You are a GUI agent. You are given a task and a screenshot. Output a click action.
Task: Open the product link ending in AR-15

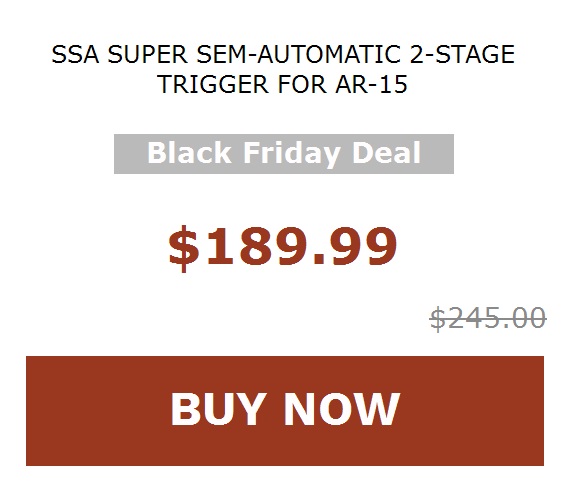283,69
